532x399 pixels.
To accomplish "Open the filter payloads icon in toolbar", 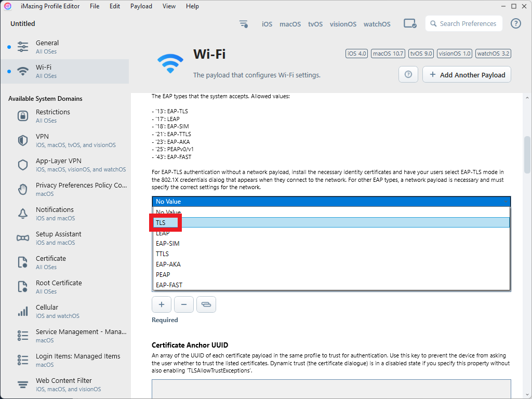I will click(244, 24).
